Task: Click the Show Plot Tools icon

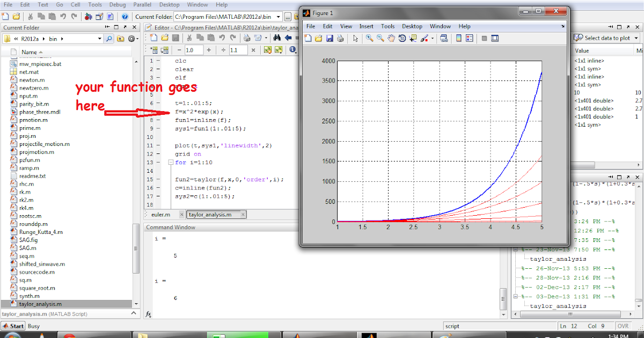Action: pyautogui.click(x=495, y=38)
